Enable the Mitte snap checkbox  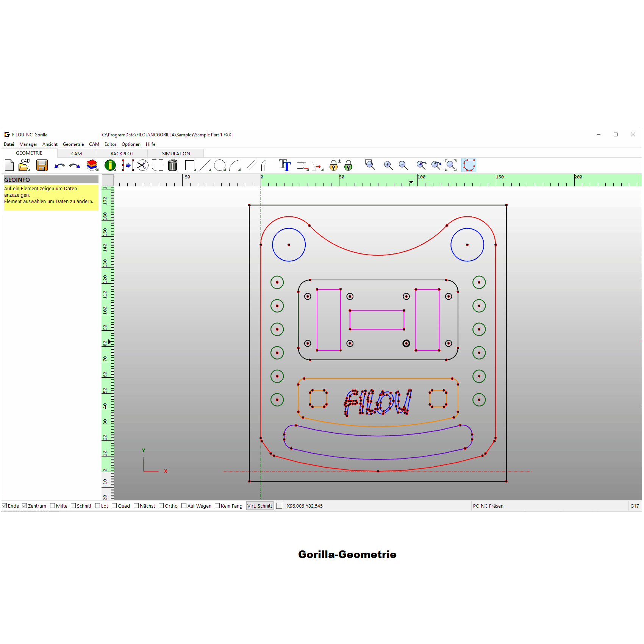(x=53, y=506)
